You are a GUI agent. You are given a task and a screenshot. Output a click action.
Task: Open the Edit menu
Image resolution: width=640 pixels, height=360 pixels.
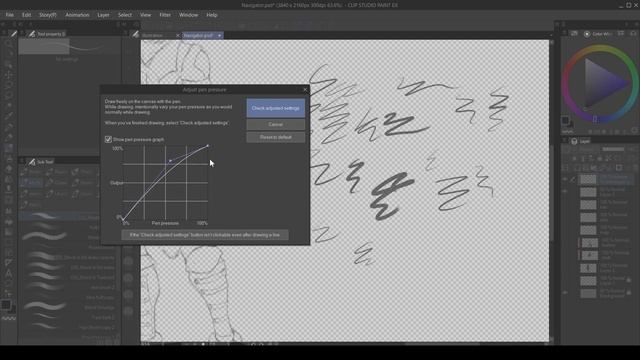(27, 15)
